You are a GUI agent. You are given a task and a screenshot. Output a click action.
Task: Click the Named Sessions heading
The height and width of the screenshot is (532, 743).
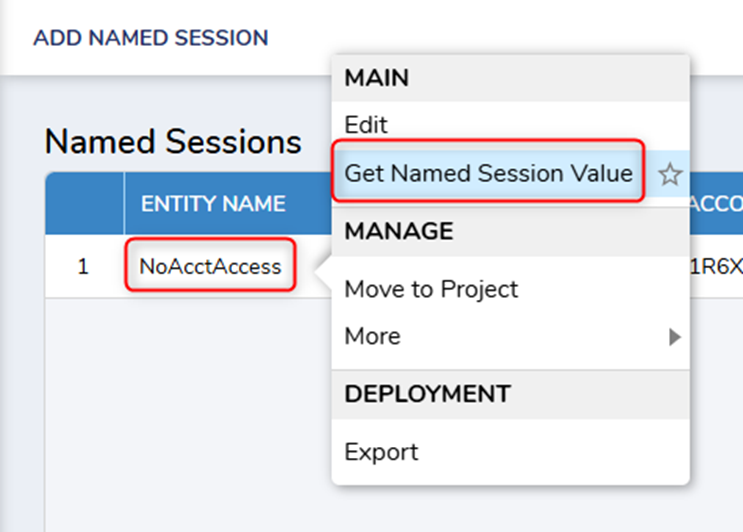[x=173, y=142]
